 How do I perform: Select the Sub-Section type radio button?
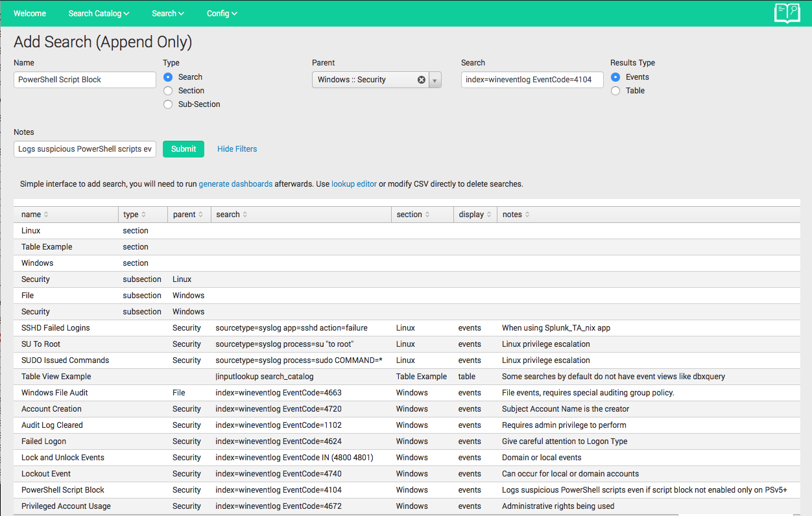(167, 104)
